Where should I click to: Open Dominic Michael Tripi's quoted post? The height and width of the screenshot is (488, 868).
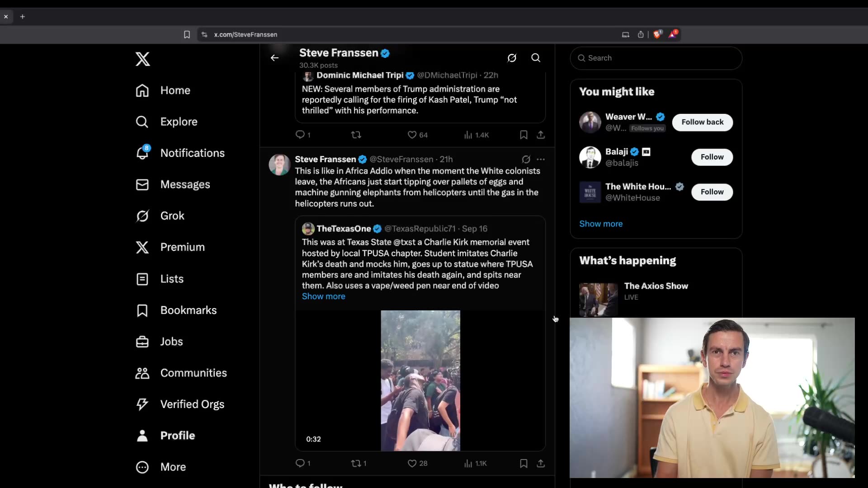(x=420, y=96)
